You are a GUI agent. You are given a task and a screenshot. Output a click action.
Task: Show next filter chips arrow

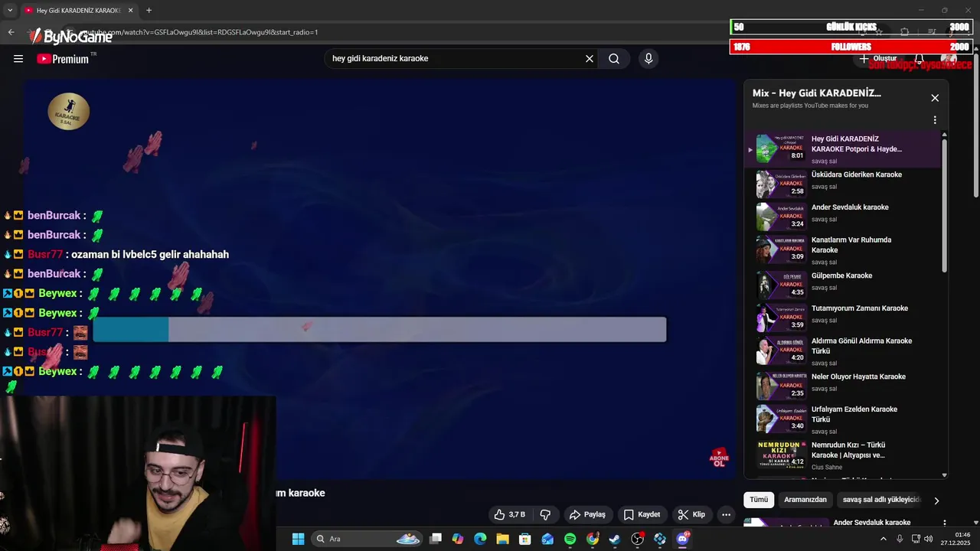point(936,500)
